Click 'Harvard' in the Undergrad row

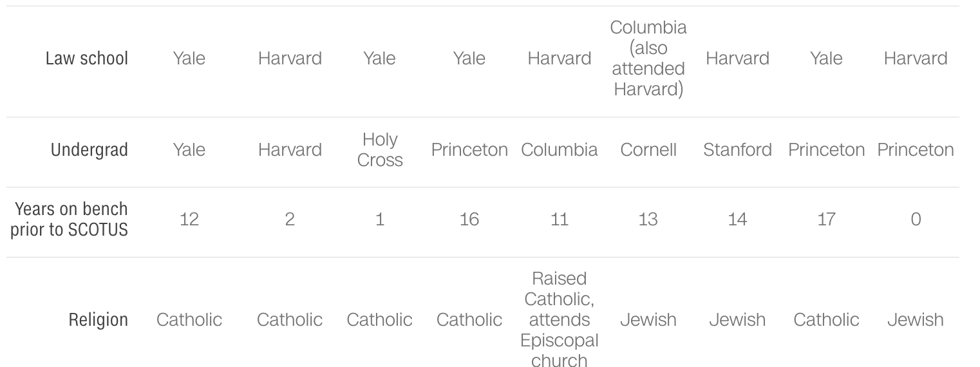coord(290,150)
